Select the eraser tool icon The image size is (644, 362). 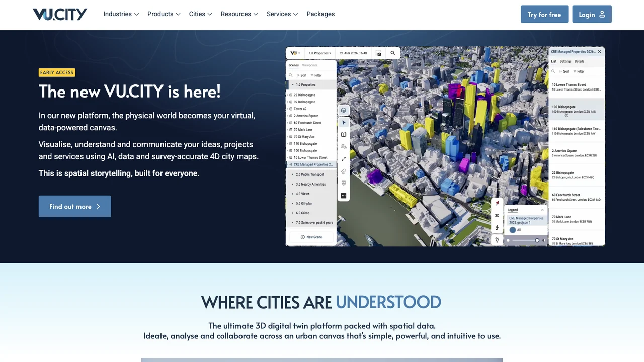tap(344, 171)
